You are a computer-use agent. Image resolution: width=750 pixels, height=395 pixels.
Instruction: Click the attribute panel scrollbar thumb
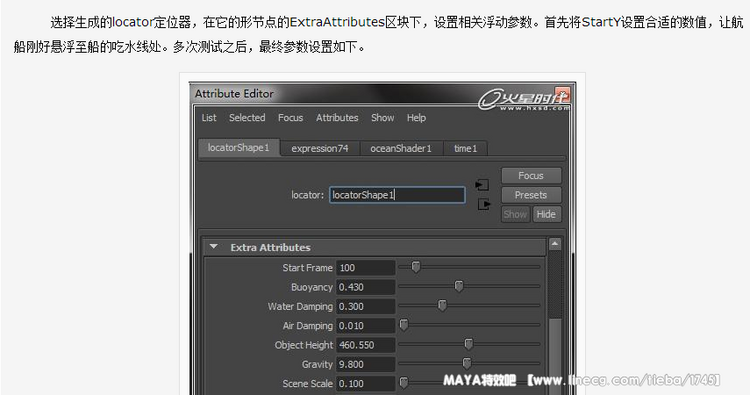coord(554,356)
